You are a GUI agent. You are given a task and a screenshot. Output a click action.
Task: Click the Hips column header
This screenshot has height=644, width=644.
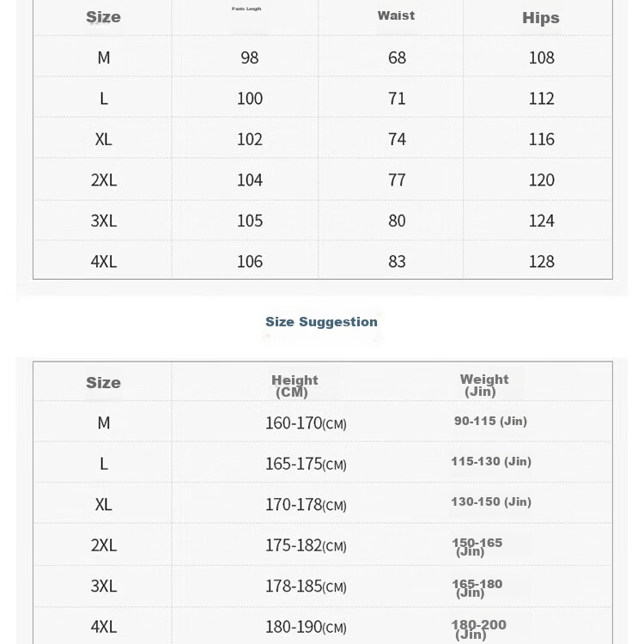(541, 18)
